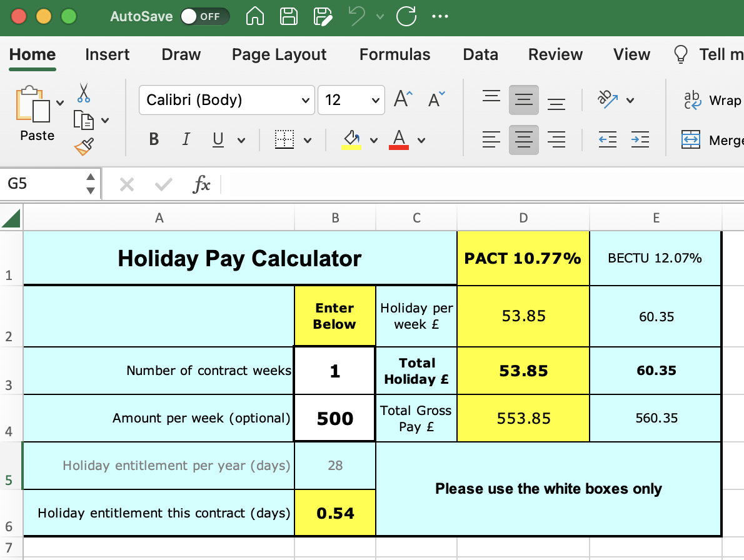Image resolution: width=744 pixels, height=560 pixels.
Task: Apply Borders using the grid icon
Action: tap(284, 139)
